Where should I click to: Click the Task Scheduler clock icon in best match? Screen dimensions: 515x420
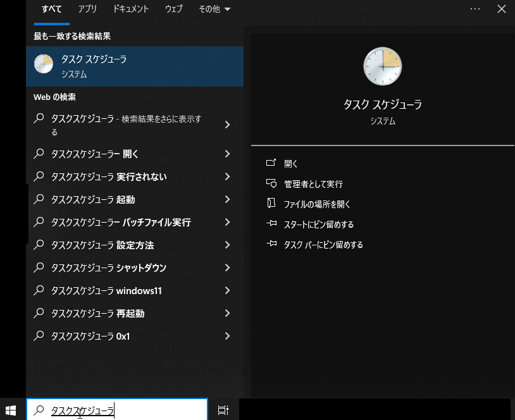tap(44, 65)
